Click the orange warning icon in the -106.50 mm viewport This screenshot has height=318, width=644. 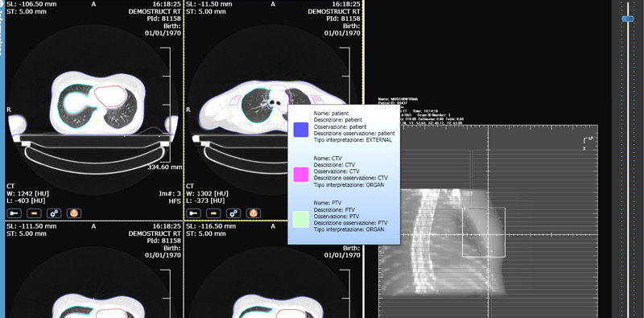tap(74, 213)
